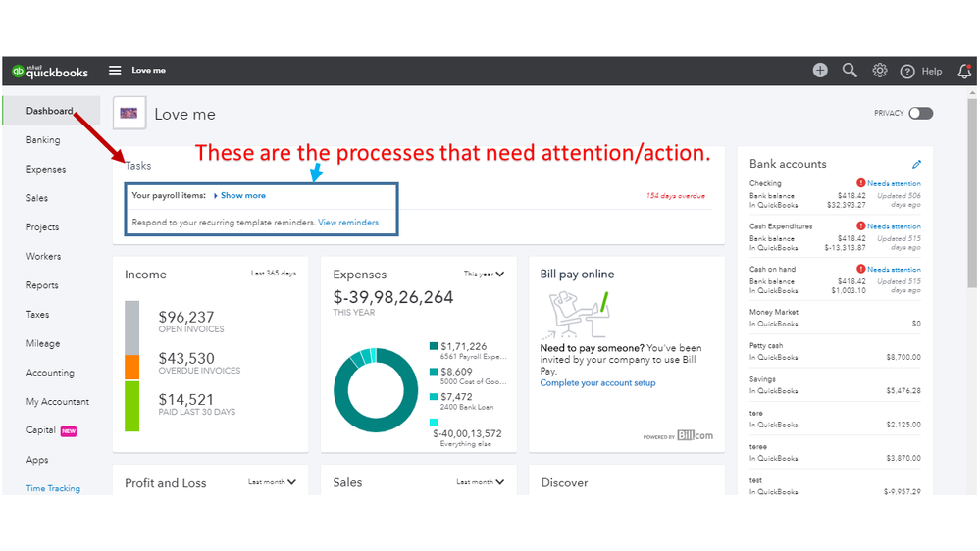Toggle the Privacy switch
This screenshot has width=980, height=551.
click(x=920, y=113)
